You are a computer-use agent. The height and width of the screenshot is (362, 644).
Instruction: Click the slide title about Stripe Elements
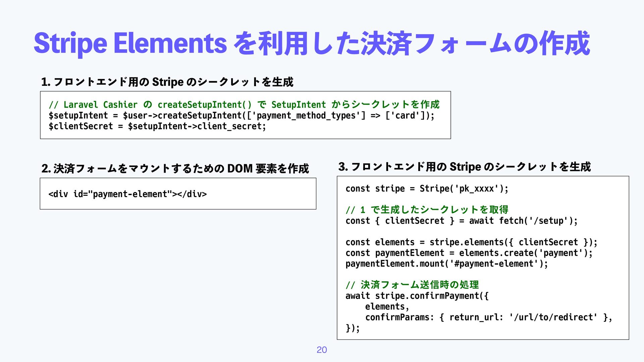311,44
